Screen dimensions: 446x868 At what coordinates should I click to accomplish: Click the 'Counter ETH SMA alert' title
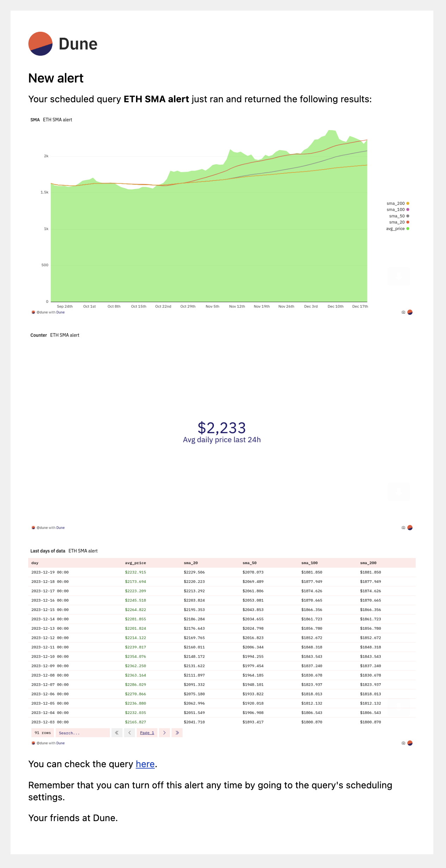[x=55, y=335]
